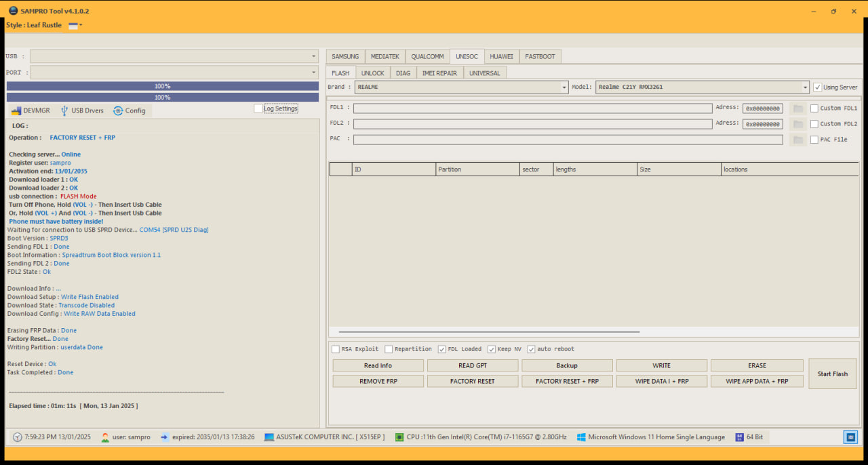Click the Read Info button
The image size is (868, 465).
pos(378,365)
